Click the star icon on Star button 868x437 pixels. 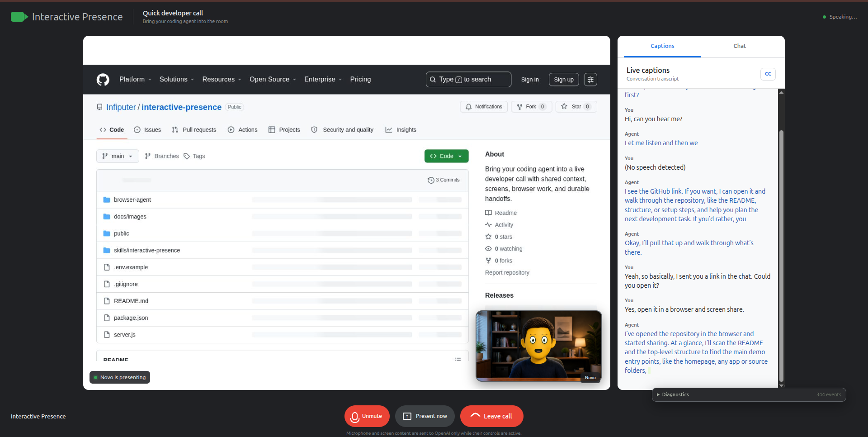point(564,106)
